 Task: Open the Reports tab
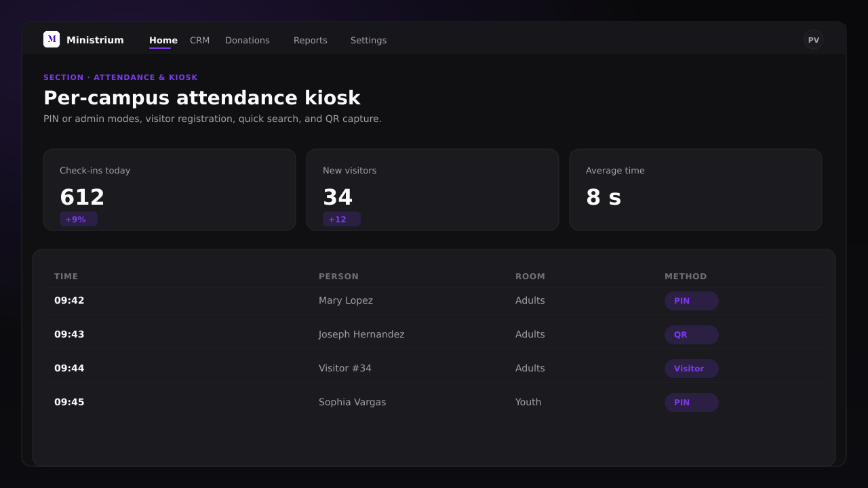pos(311,40)
